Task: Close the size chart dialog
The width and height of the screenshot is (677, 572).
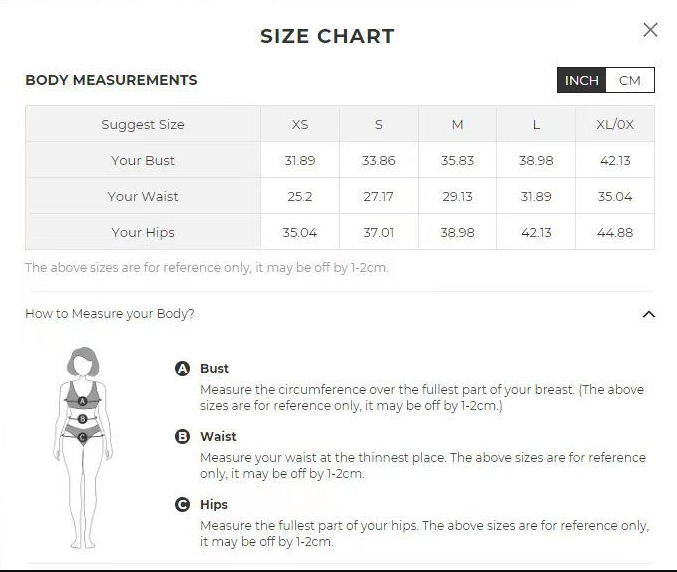Action: [x=650, y=30]
